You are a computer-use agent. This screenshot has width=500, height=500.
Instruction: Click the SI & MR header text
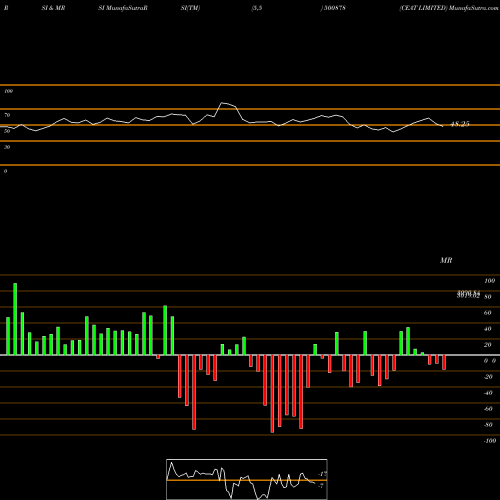[x=53, y=8]
